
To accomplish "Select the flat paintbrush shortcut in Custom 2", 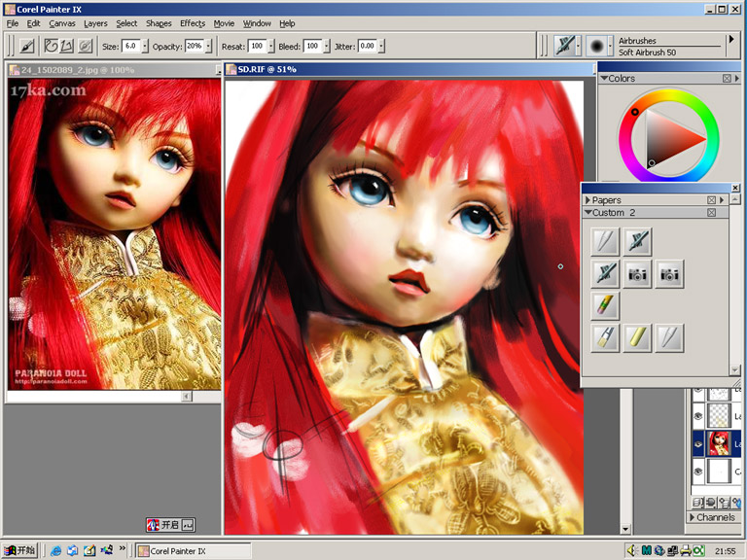I will pos(605,337).
